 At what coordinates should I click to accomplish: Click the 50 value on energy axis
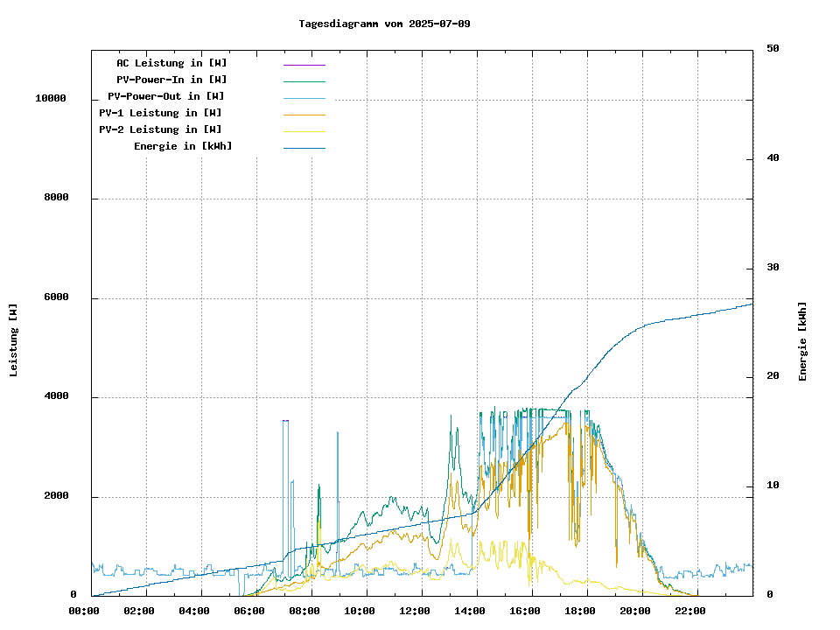(773, 49)
